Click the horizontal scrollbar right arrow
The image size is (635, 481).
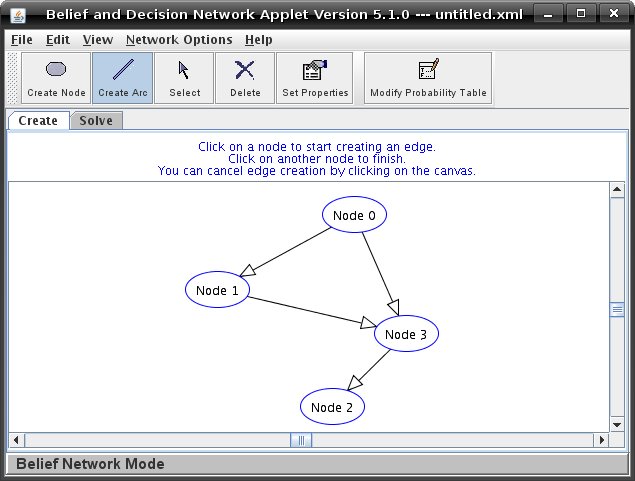[601, 440]
